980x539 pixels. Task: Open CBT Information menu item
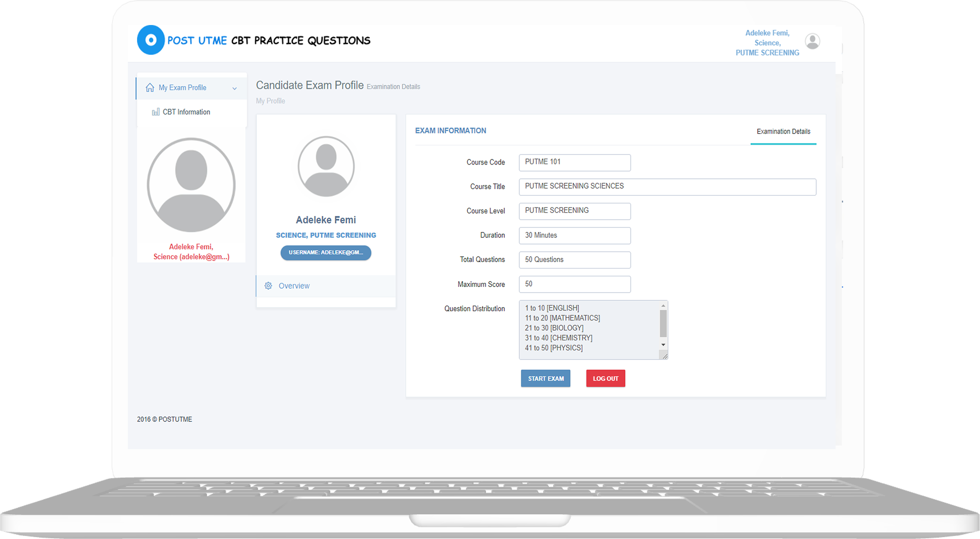[x=186, y=112]
